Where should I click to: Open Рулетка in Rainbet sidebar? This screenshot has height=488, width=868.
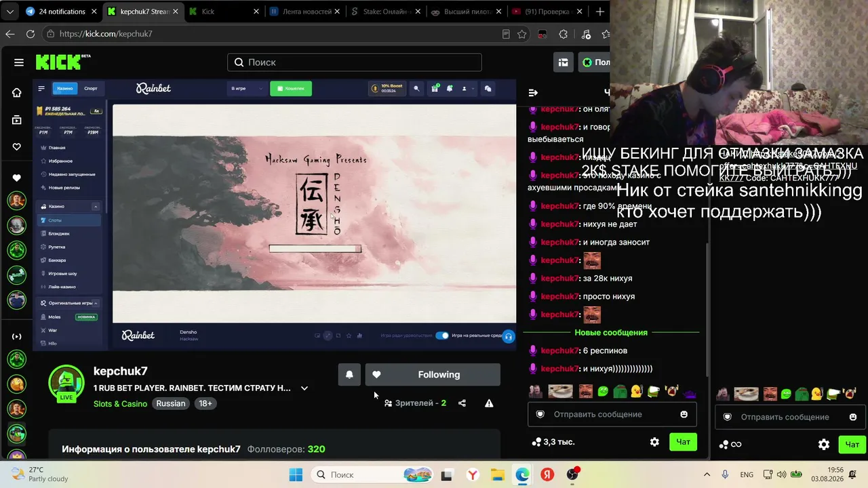coord(68,247)
